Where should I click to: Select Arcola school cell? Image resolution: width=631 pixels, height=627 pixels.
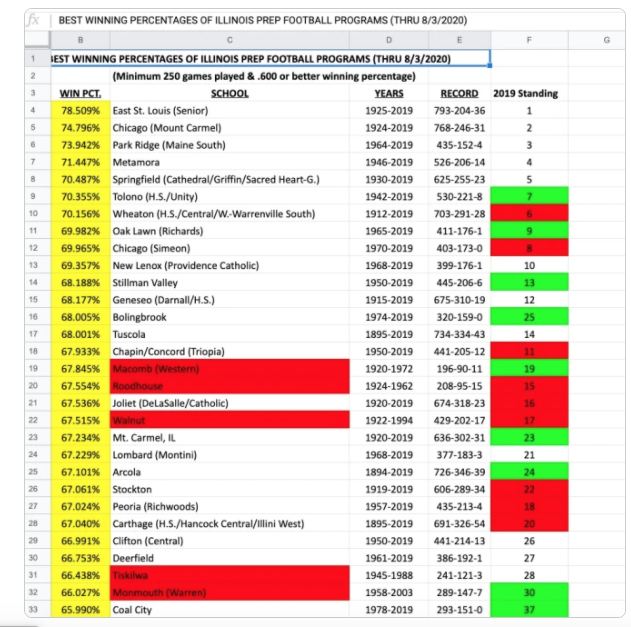[x=229, y=472]
